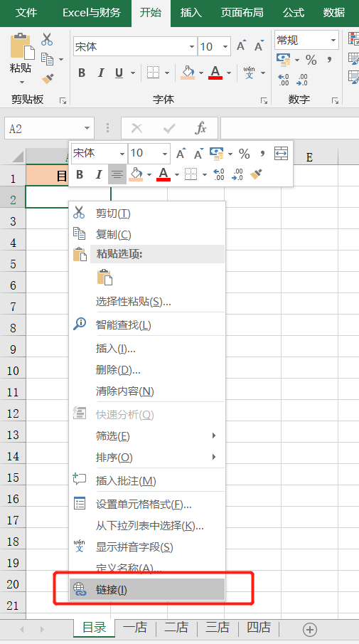Viewport: 359px width, 644px height.
Task: Click percent style in mini toolbar
Action: point(244,154)
